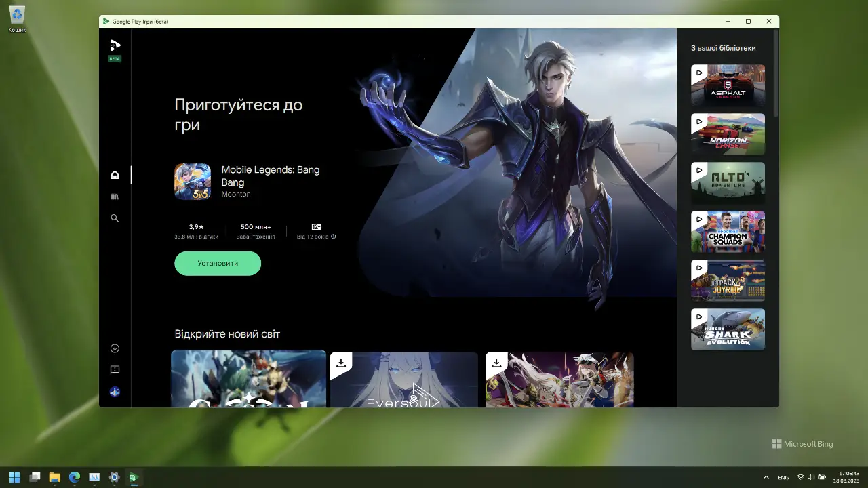The height and width of the screenshot is (488, 868).
Task: Open the Mobile Legends: Bang Bang title
Action: pos(271,176)
